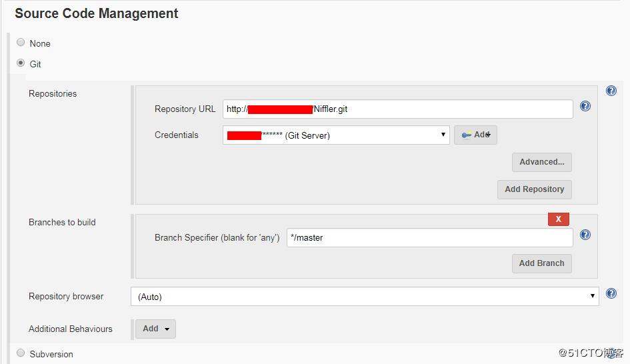Expand the Repository browser (Auto) dropdown
Screen dimensions: 630x364
(x=365, y=297)
